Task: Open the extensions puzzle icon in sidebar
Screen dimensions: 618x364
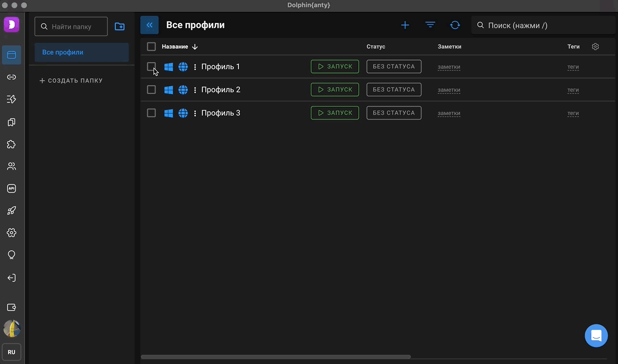Action: tap(12, 144)
